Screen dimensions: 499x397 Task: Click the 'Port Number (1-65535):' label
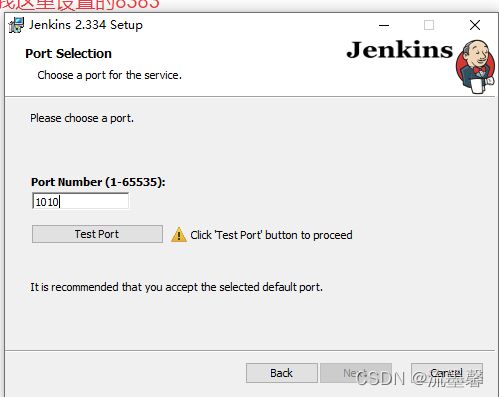click(98, 182)
